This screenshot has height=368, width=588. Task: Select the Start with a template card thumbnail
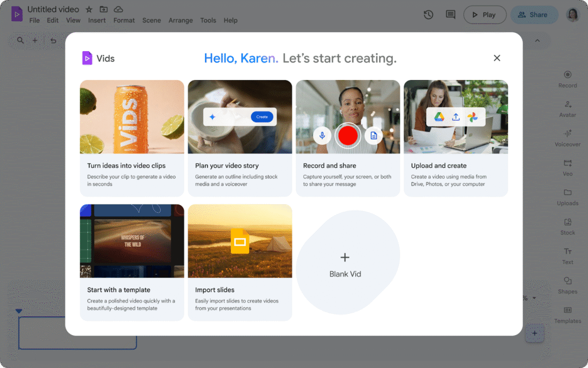point(132,241)
